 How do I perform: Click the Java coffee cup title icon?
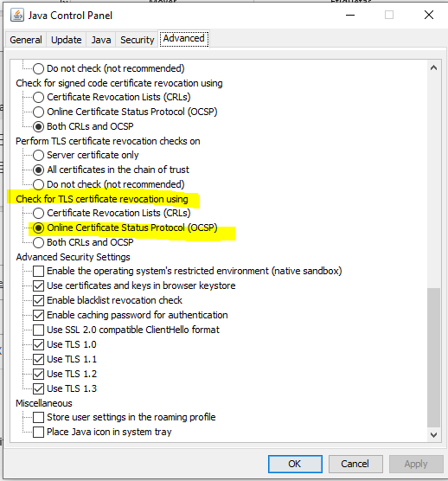[x=17, y=15]
